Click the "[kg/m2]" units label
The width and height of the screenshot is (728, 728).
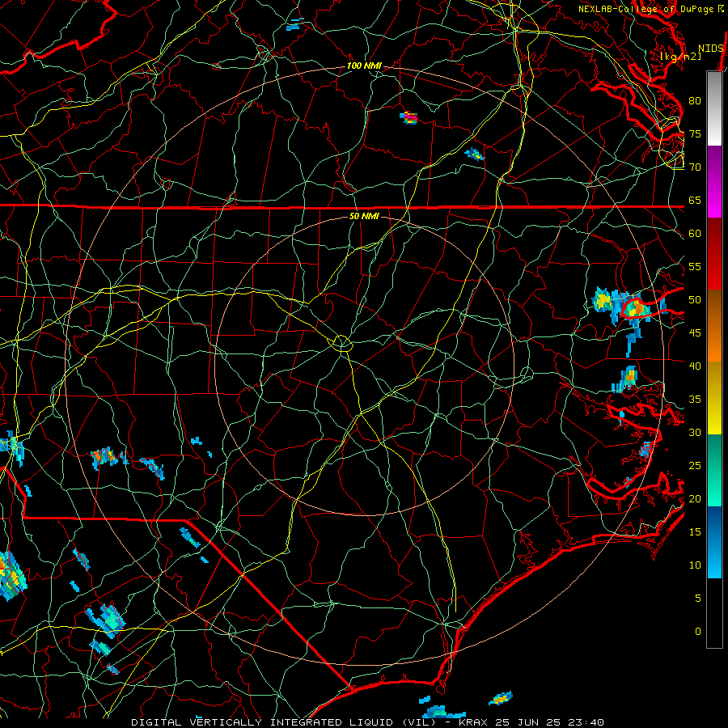pos(680,57)
